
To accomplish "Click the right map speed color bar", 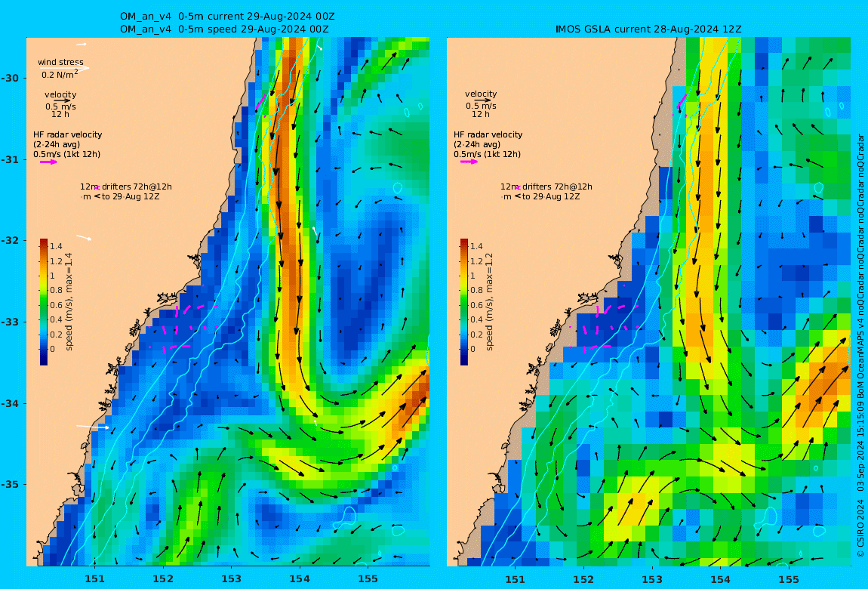I will coord(464,302).
